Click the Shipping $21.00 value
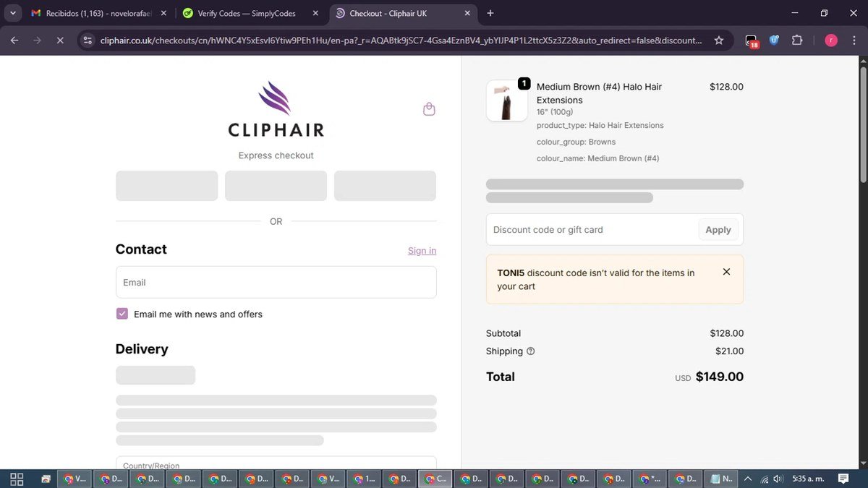Screen dimensions: 868x488 click(x=729, y=351)
